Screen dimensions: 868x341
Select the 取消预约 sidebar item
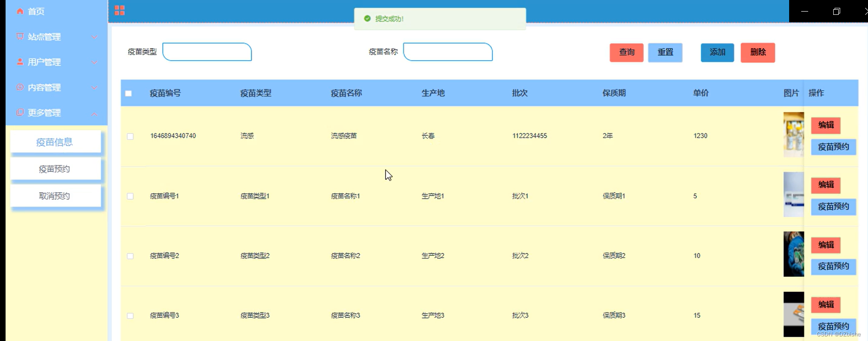click(x=56, y=196)
